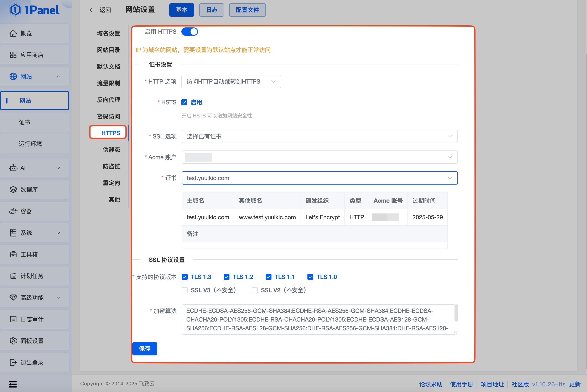Click the panel settings gear icon
The image size is (587, 392).
[x=13, y=341]
